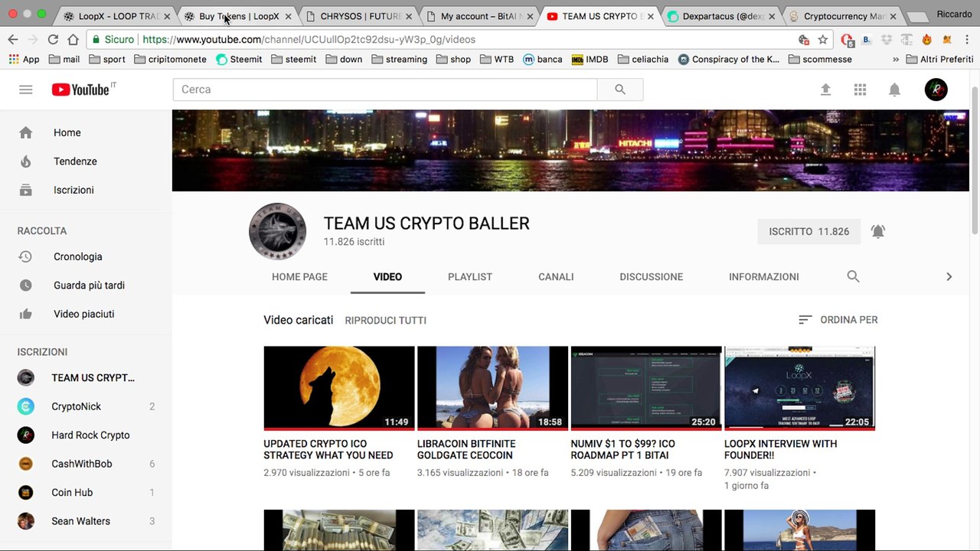Click the address bar URL
The width and height of the screenshot is (980, 551).
pos(309,39)
